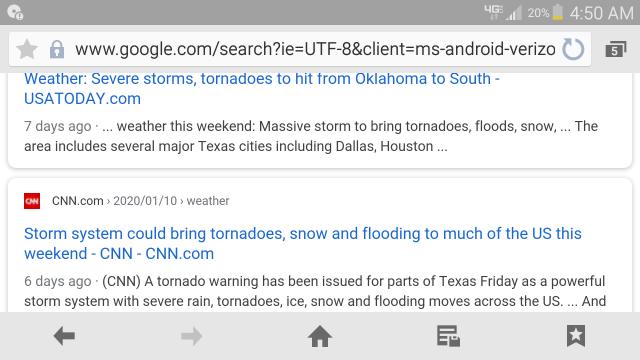Image resolution: width=640 pixels, height=360 pixels.
Task: Tap the battery 20% status indicator
Action: (545, 13)
